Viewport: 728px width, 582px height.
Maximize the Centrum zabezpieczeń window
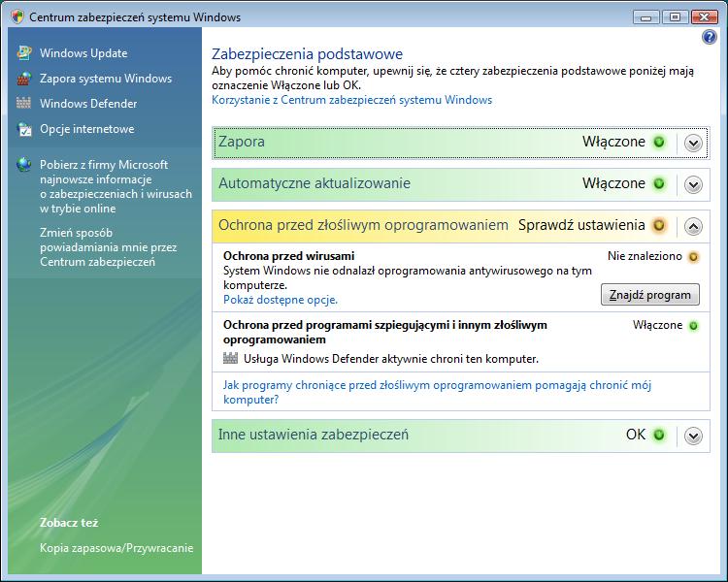pos(675,17)
